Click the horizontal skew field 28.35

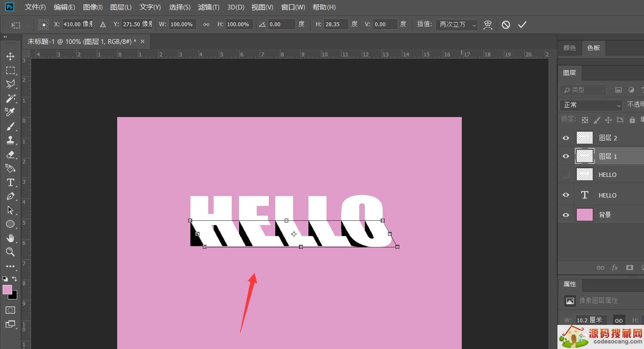336,25
